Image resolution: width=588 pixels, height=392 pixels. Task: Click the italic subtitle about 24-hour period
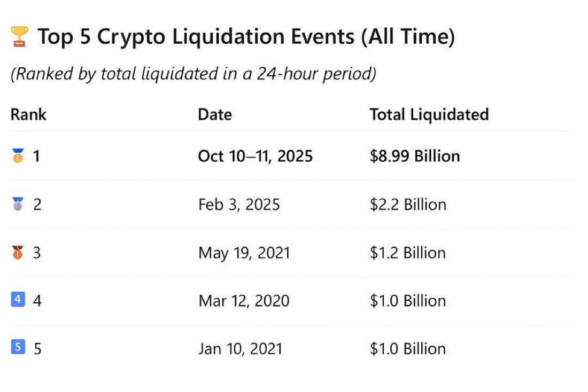pos(194,74)
